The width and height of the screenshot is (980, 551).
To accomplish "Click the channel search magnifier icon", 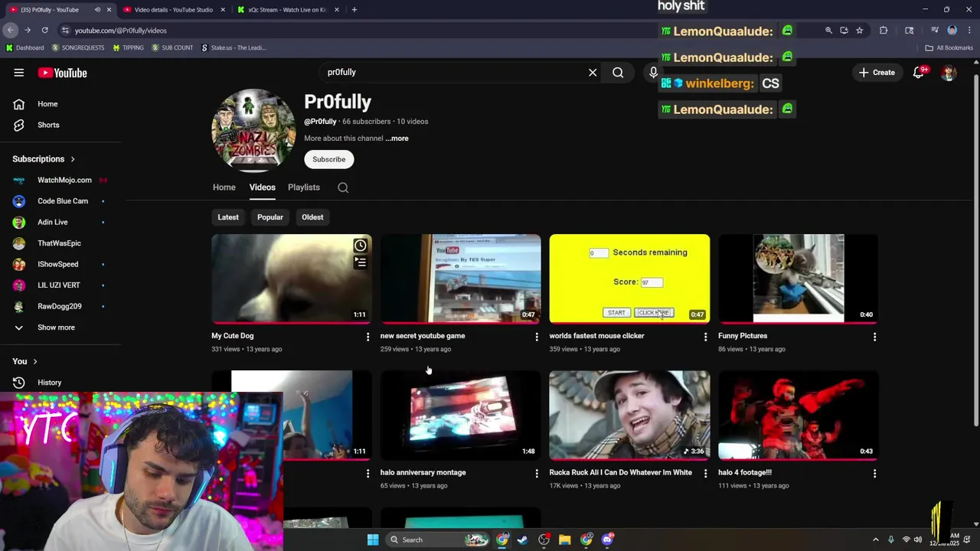I will coord(343,187).
